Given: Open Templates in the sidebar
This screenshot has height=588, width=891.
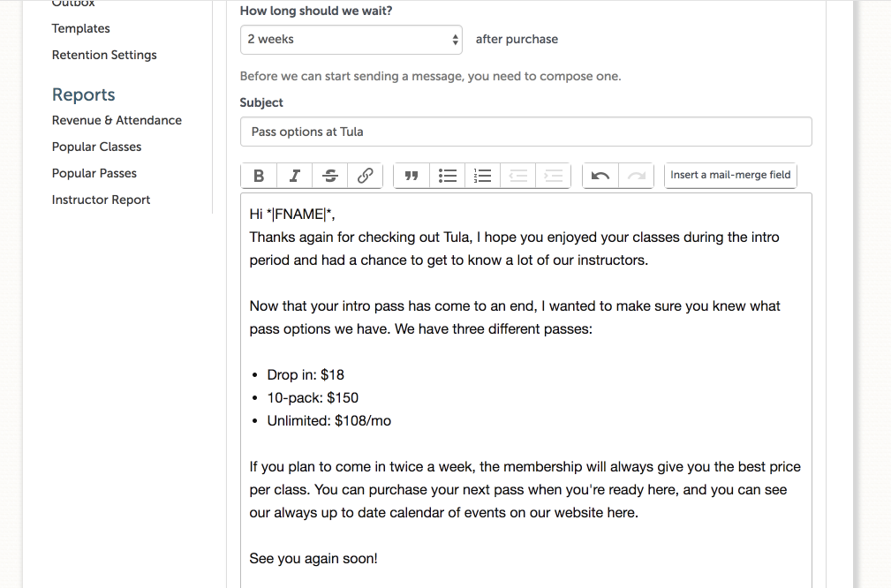Looking at the screenshot, I should pyautogui.click(x=80, y=28).
